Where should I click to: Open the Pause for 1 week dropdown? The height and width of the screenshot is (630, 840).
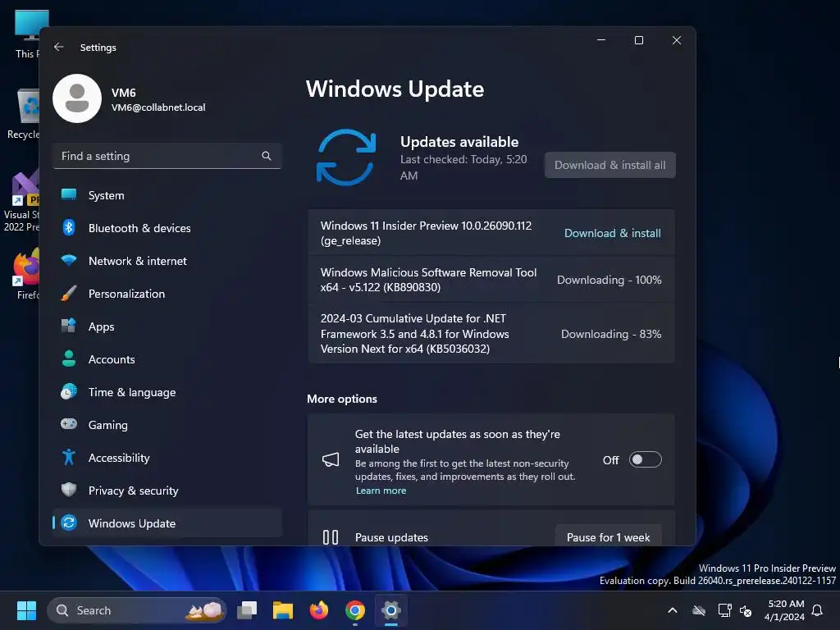[608, 536]
